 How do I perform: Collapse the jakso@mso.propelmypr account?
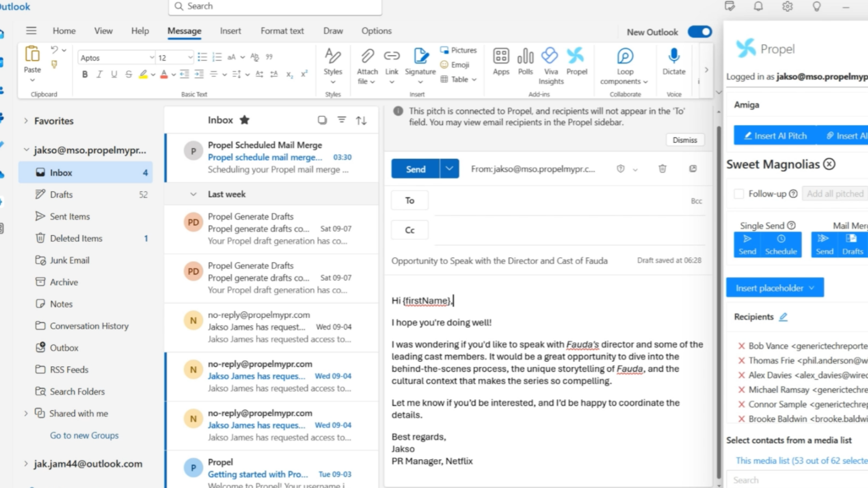point(26,150)
